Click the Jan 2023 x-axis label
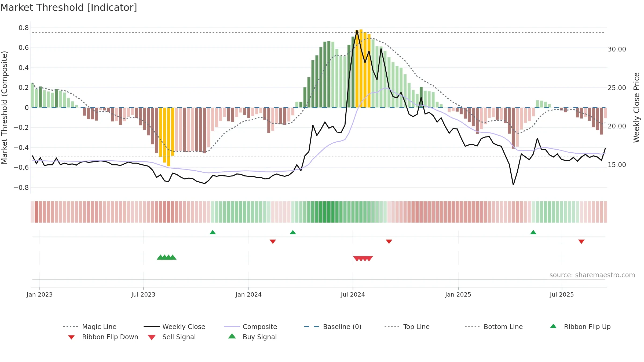 40,294
